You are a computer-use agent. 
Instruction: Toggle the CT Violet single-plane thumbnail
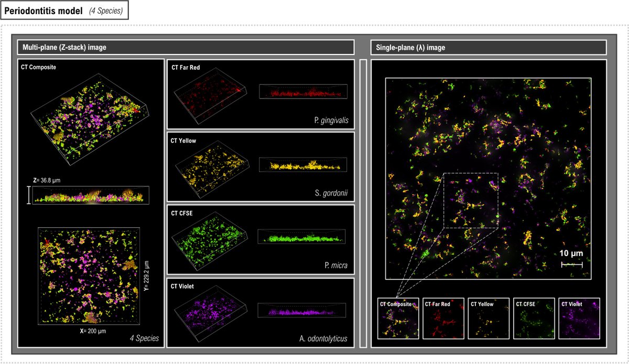580,319
